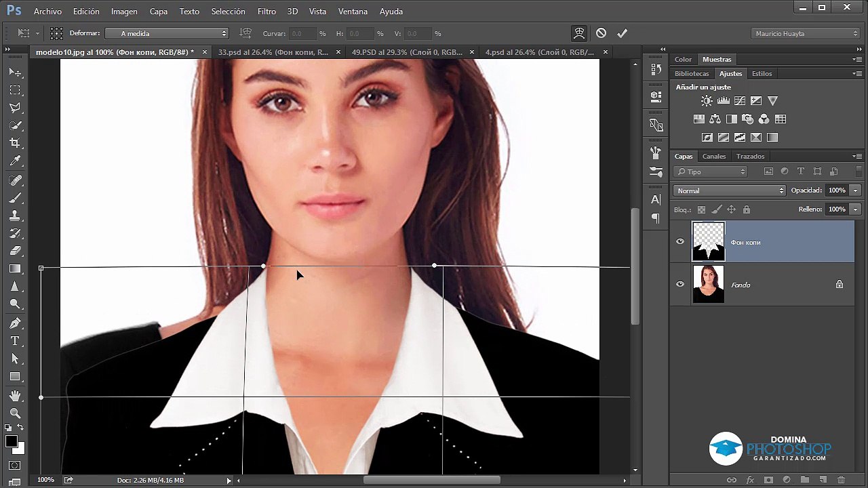
Task: Select the Eyedropper tool
Action: coord(15,161)
